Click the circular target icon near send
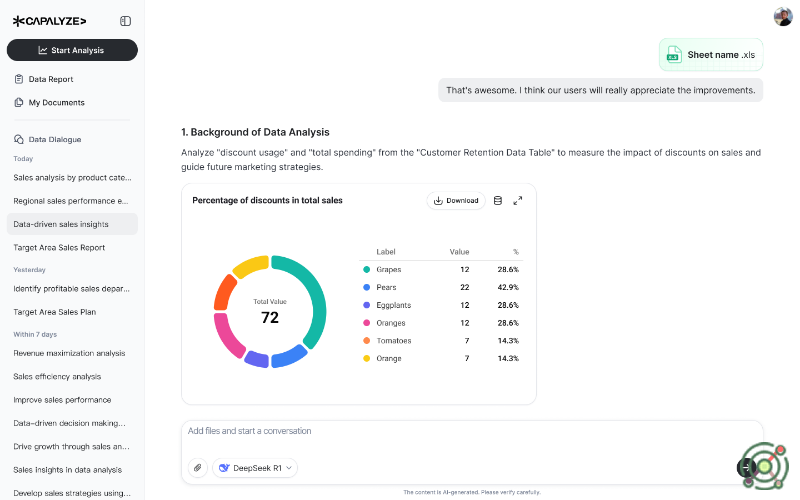Image resolution: width=800 pixels, height=500 pixels. coord(763,466)
